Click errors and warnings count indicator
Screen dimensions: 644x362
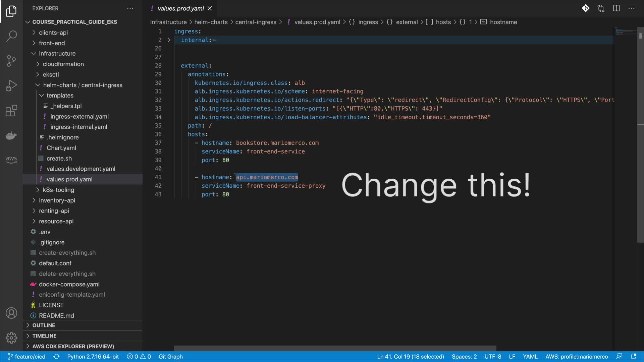pyautogui.click(x=139, y=357)
